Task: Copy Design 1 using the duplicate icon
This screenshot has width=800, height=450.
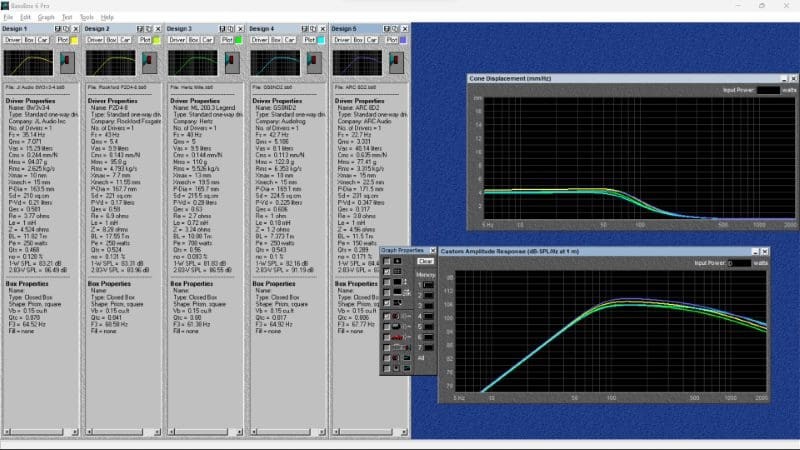Action: point(66,29)
